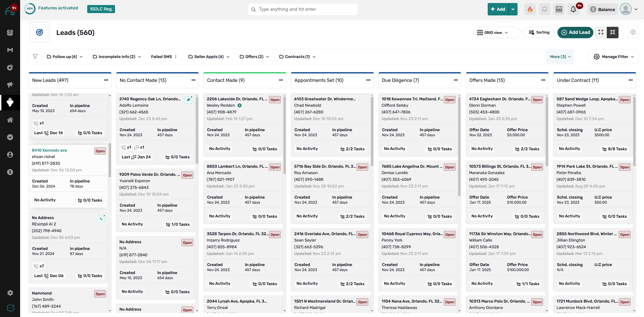Open the megaphone marketing icon in sidebar

point(10,85)
